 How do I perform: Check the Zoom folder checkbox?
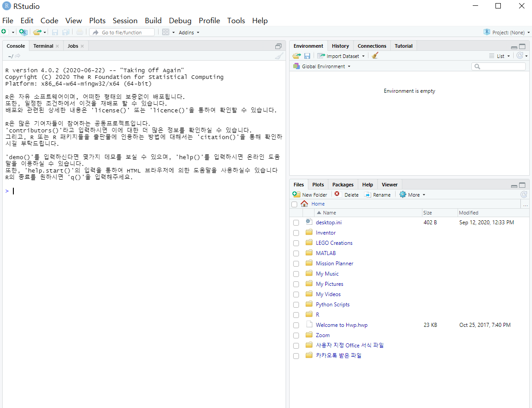(x=296, y=335)
